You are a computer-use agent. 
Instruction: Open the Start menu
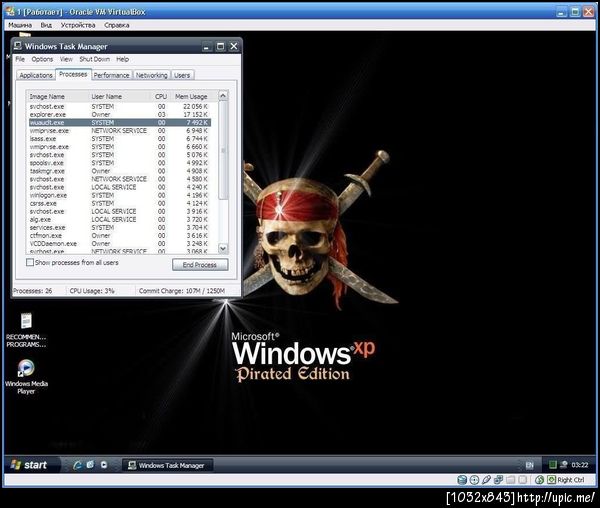(x=31, y=465)
